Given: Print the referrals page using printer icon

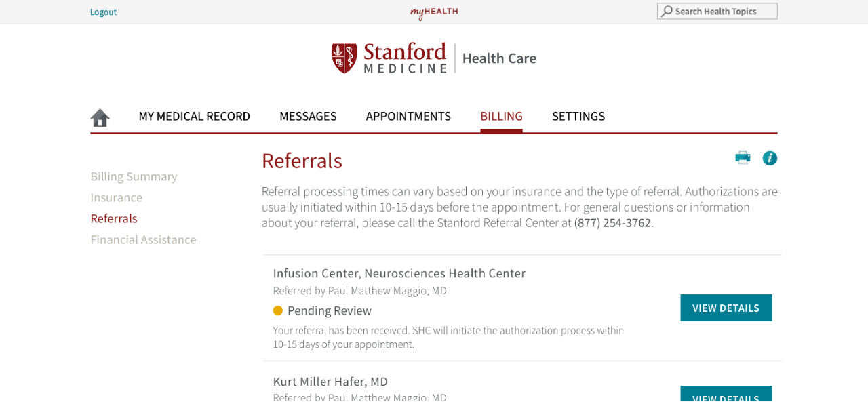Looking at the screenshot, I should point(743,158).
